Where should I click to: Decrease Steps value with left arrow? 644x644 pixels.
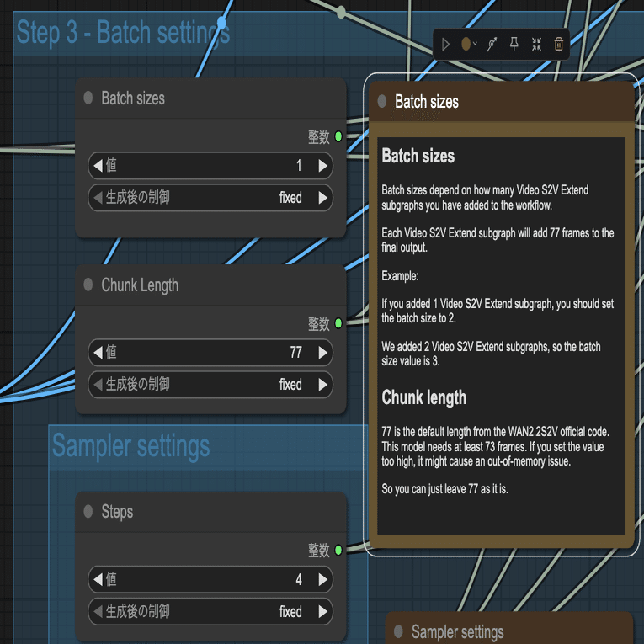[x=98, y=579]
